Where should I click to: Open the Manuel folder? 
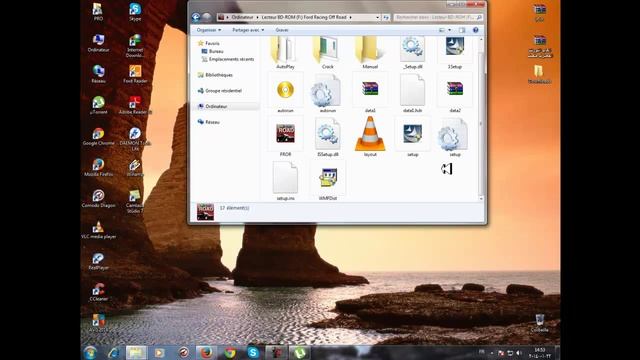(370, 52)
